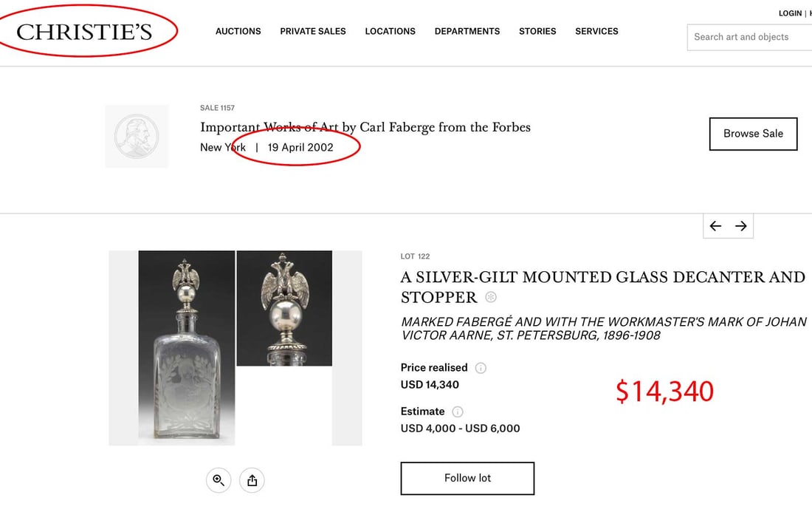Select the full decanter image thumbnail

tap(187, 348)
